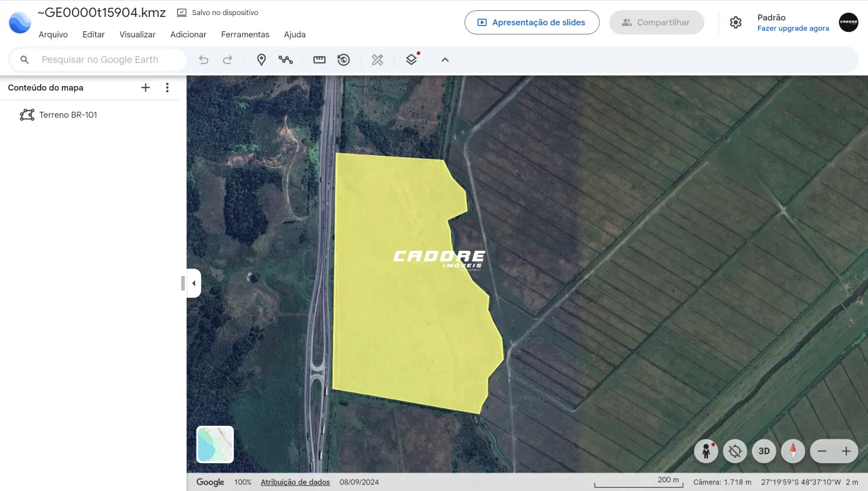The image size is (868, 491).
Task: Click the 2 m elevation readout
Action: pyautogui.click(x=852, y=482)
